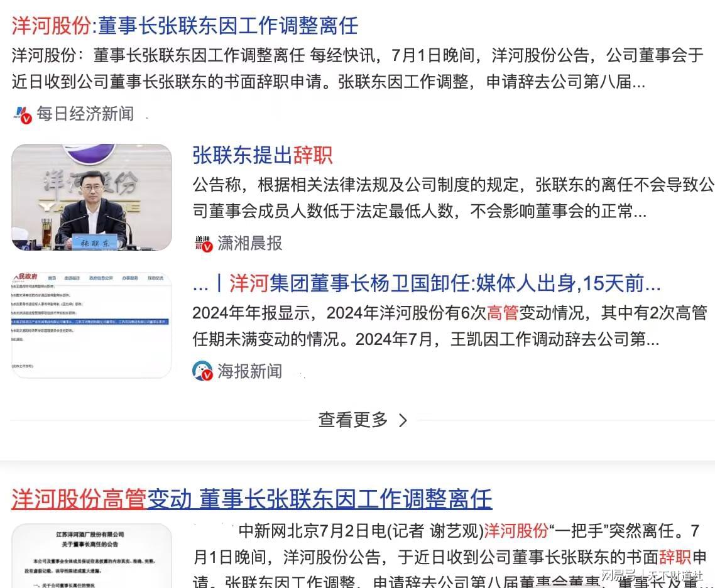This screenshot has width=715, height=588.
Task: Click the snippet text starting with 公告称
Action: coord(453,198)
